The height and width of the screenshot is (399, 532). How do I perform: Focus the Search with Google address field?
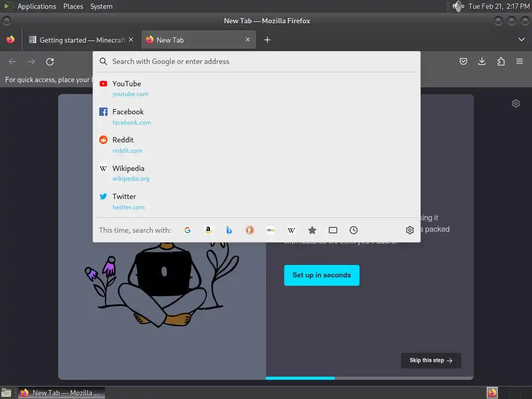(x=257, y=61)
